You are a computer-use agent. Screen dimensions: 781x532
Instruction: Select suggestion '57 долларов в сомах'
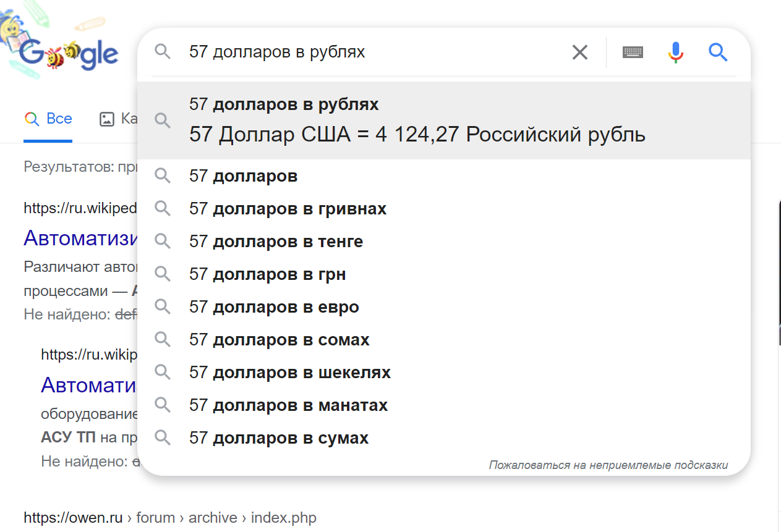[x=279, y=340]
